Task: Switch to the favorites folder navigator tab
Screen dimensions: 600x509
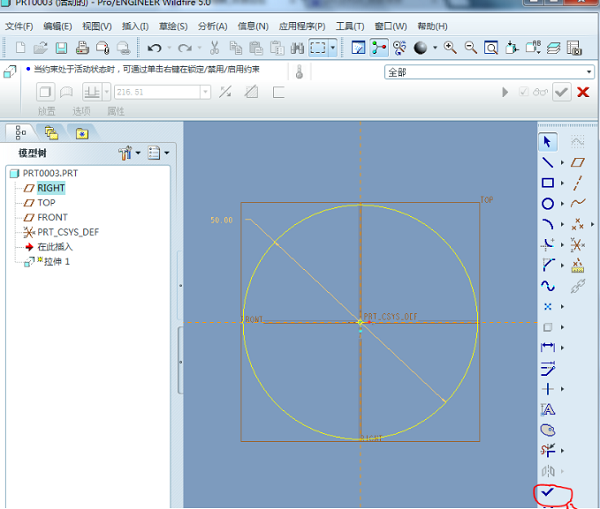Action: (81, 132)
